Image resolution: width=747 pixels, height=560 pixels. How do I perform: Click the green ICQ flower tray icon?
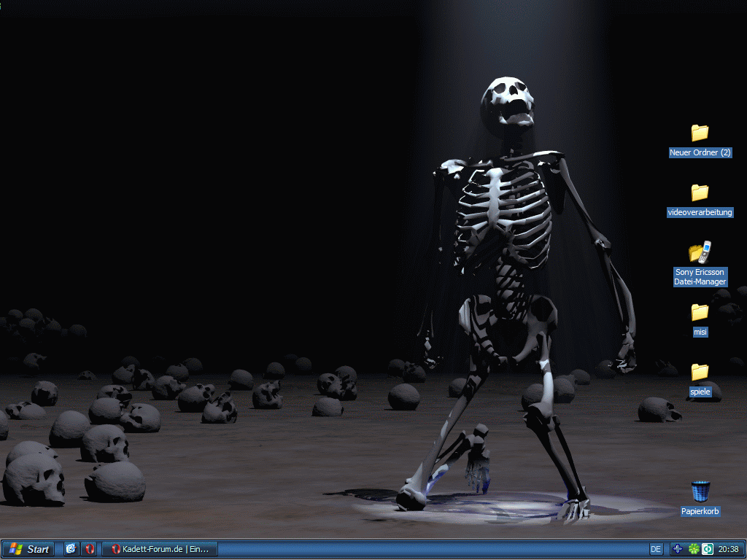[694, 549]
